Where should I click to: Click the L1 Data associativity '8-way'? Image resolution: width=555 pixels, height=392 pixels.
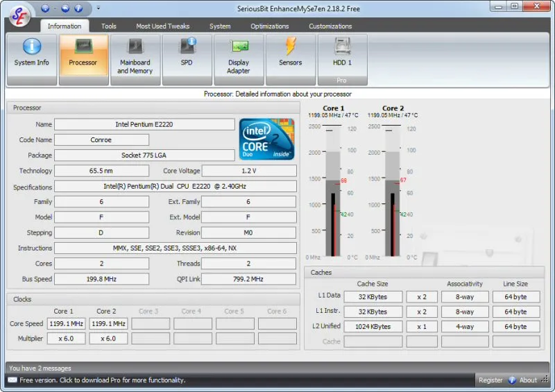pos(465,297)
